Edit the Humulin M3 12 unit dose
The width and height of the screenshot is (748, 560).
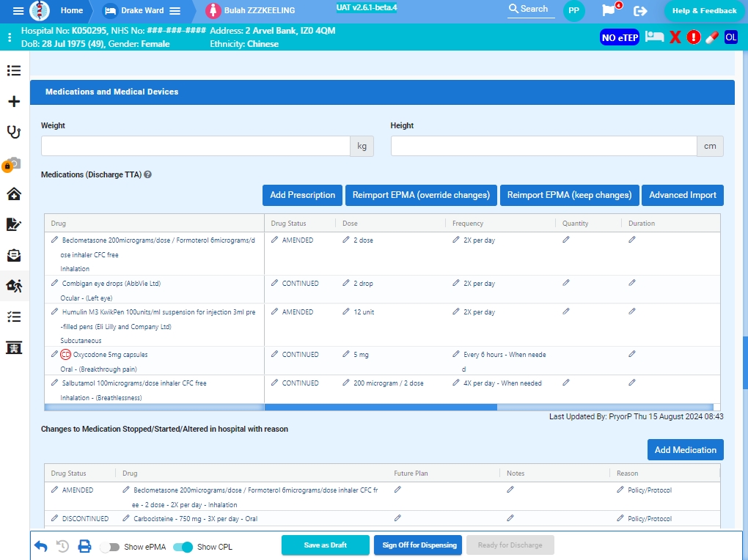(x=346, y=312)
